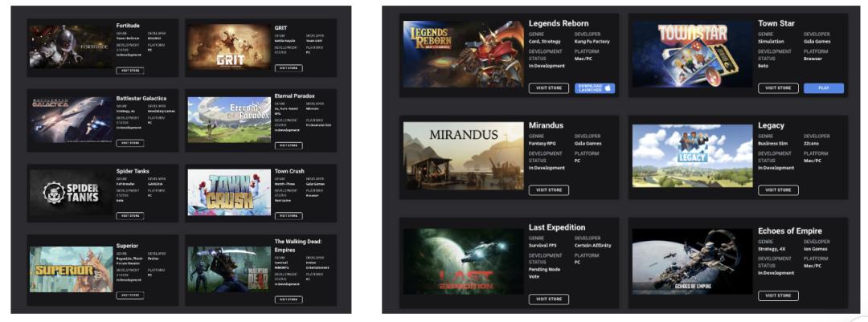Viewport: 868px width, 322px height.
Task: Click the Spider Tanks logo thumbnail
Action: (x=71, y=192)
